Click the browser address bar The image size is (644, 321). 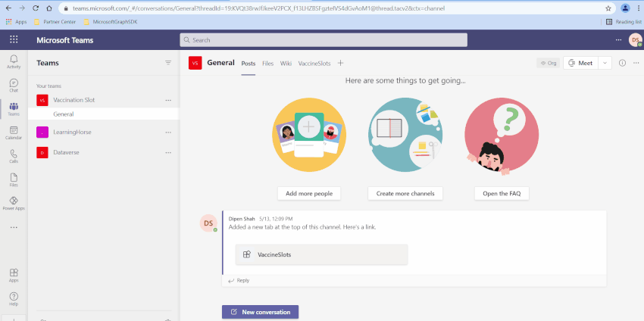click(x=336, y=8)
